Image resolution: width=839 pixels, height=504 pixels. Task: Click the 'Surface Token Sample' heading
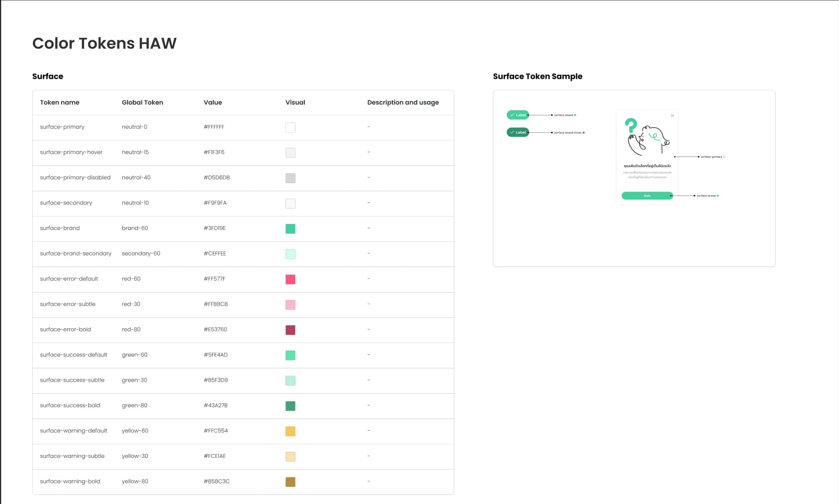point(537,76)
